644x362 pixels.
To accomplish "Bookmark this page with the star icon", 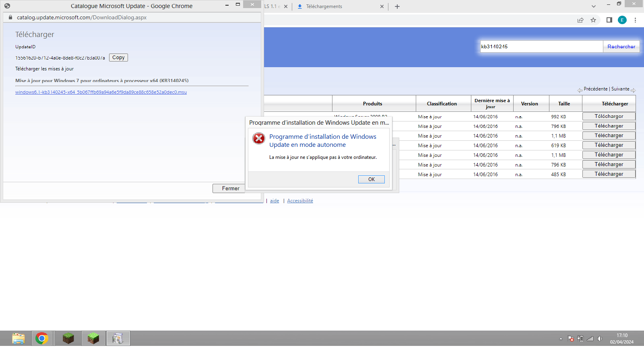I will [x=593, y=20].
